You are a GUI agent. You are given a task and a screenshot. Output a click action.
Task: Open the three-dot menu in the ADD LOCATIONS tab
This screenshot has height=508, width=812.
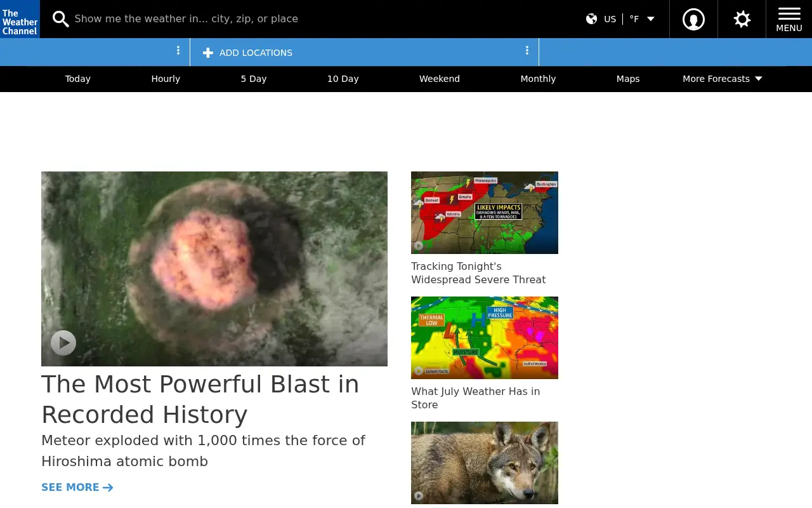click(527, 50)
